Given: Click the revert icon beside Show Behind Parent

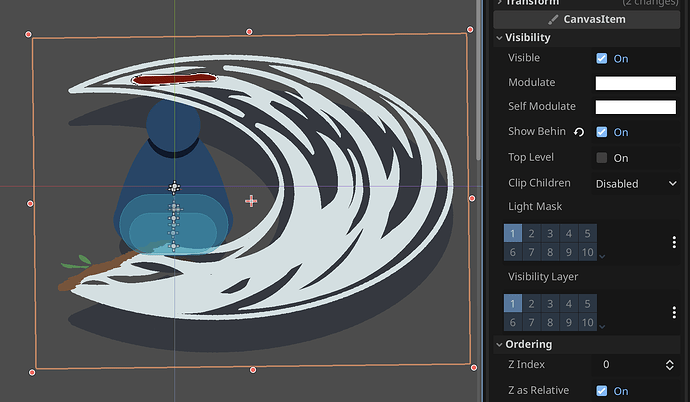Looking at the screenshot, I should (x=578, y=132).
